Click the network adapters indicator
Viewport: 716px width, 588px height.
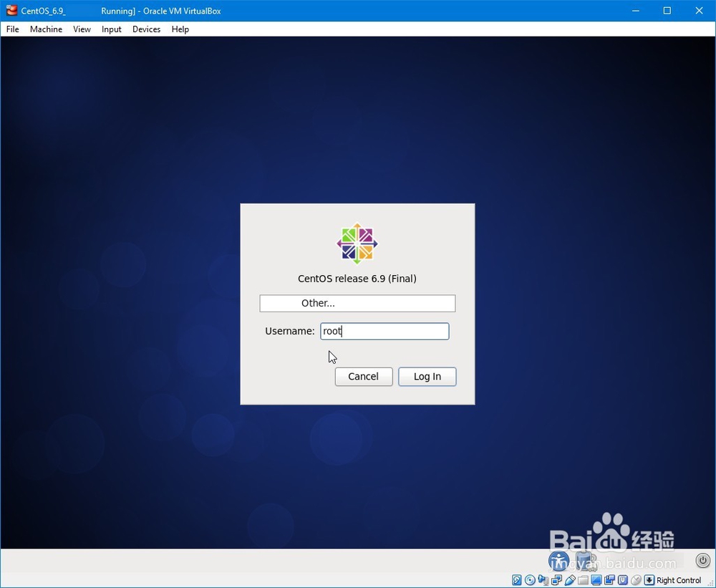coord(556,580)
